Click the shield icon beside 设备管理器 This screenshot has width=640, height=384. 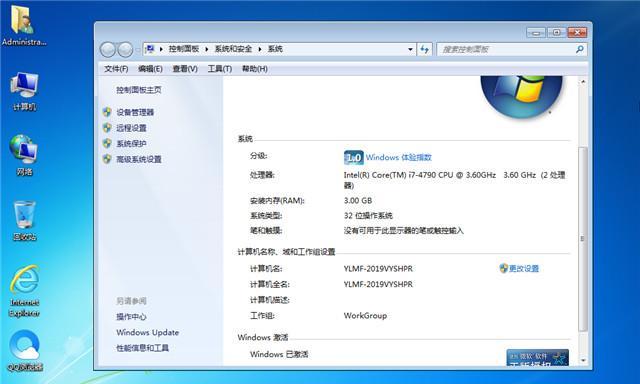tap(107, 112)
